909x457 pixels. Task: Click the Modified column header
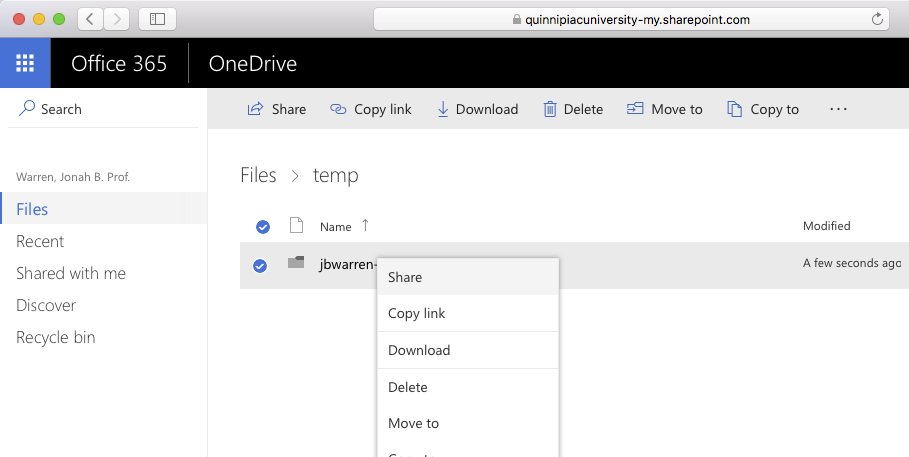826,226
